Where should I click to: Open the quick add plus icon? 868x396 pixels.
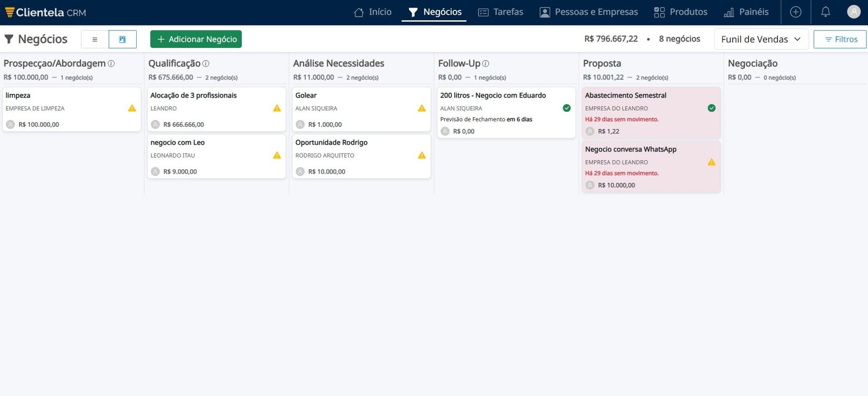click(796, 12)
